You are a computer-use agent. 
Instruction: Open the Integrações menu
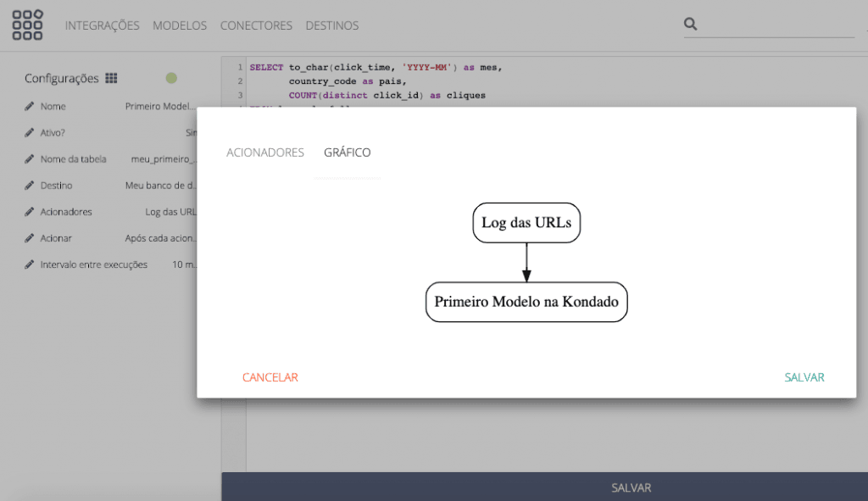(102, 25)
